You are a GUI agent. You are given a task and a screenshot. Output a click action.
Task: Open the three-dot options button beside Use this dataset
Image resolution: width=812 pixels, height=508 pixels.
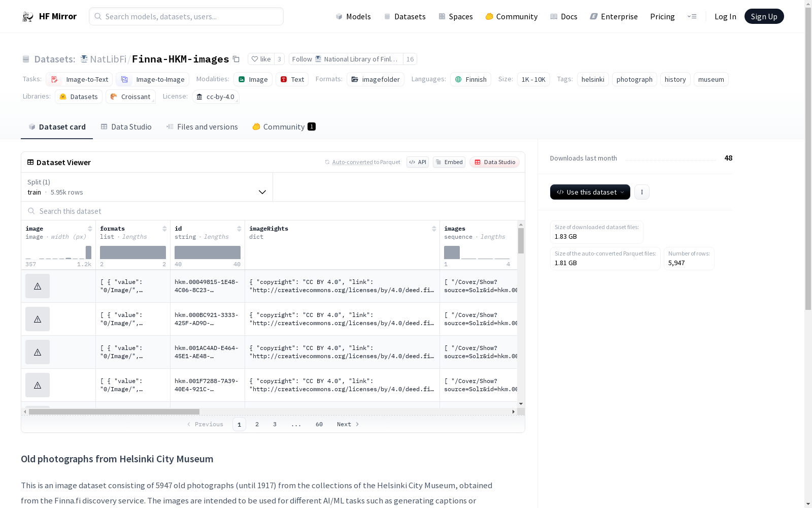(642, 192)
